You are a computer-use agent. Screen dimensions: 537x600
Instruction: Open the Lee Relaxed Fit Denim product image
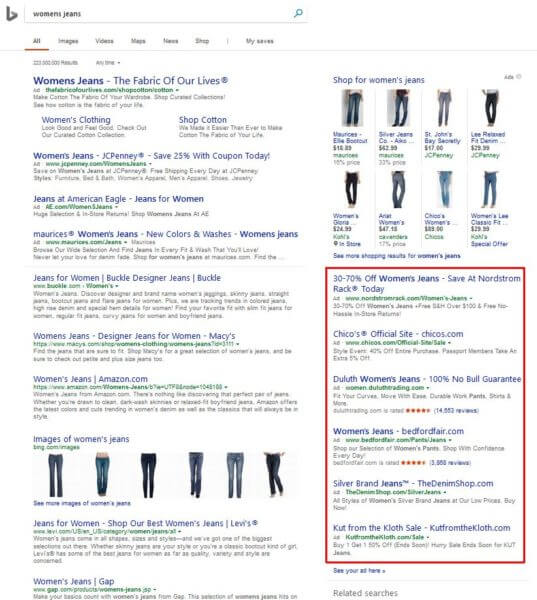pos(490,109)
